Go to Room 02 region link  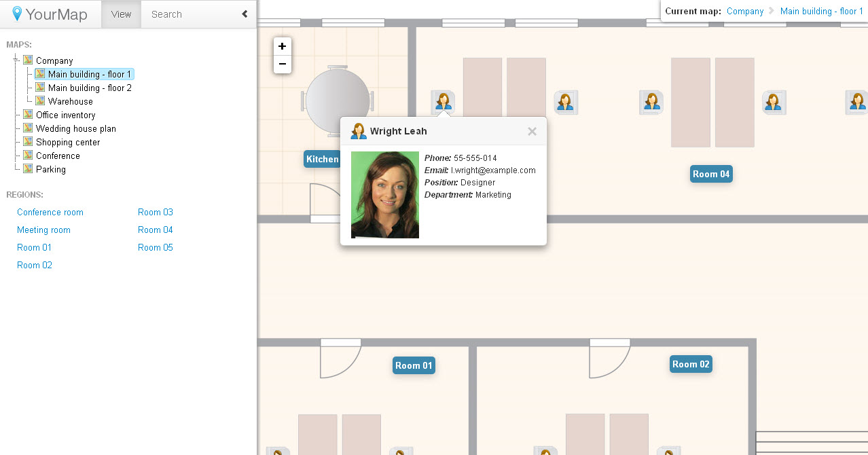pyautogui.click(x=35, y=265)
